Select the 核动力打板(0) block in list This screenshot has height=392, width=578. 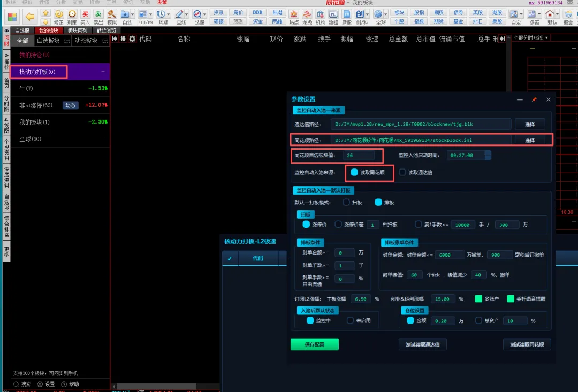coord(60,72)
